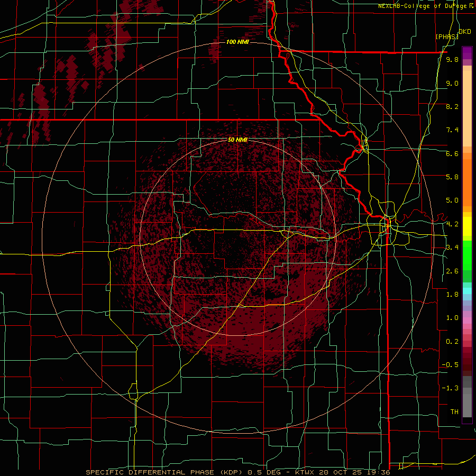Image resolution: width=476 pixels, height=476 pixels.
Task: Click the DKD label near the color scale
Action: pyautogui.click(x=465, y=32)
